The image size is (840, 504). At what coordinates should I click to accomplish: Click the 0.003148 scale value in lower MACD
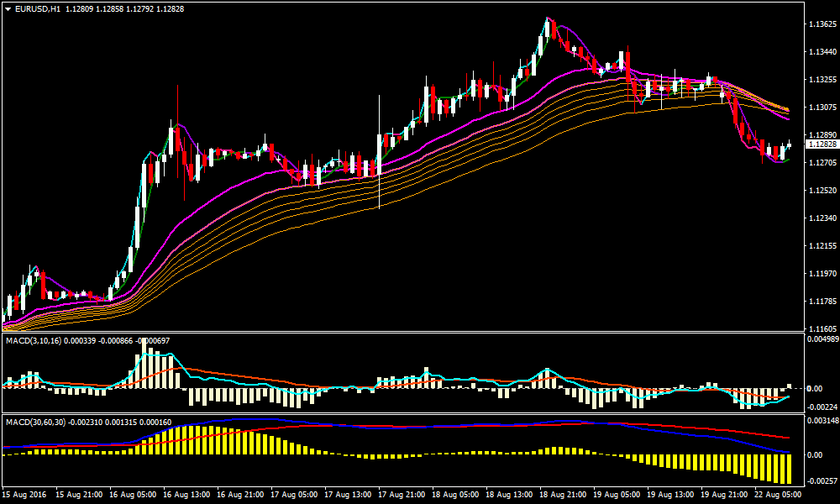[821, 420]
